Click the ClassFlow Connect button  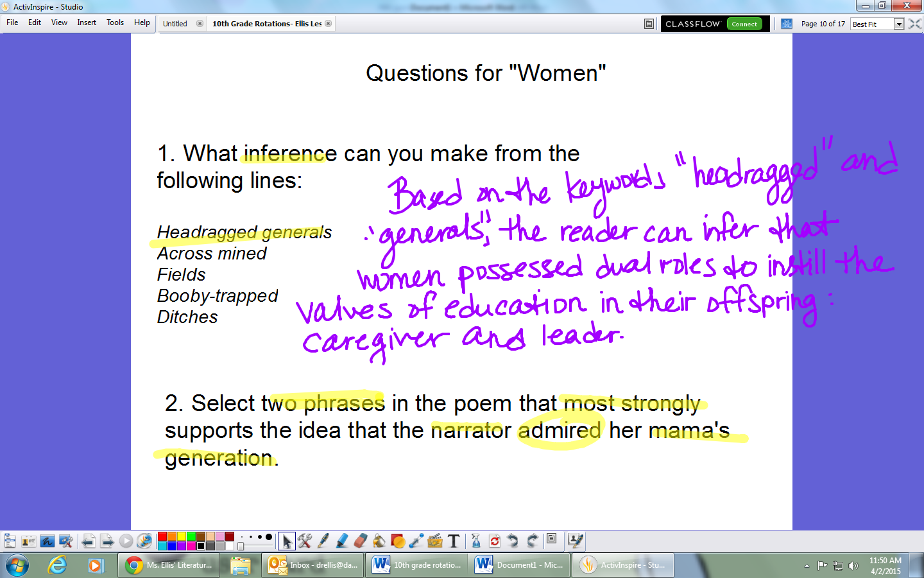744,24
